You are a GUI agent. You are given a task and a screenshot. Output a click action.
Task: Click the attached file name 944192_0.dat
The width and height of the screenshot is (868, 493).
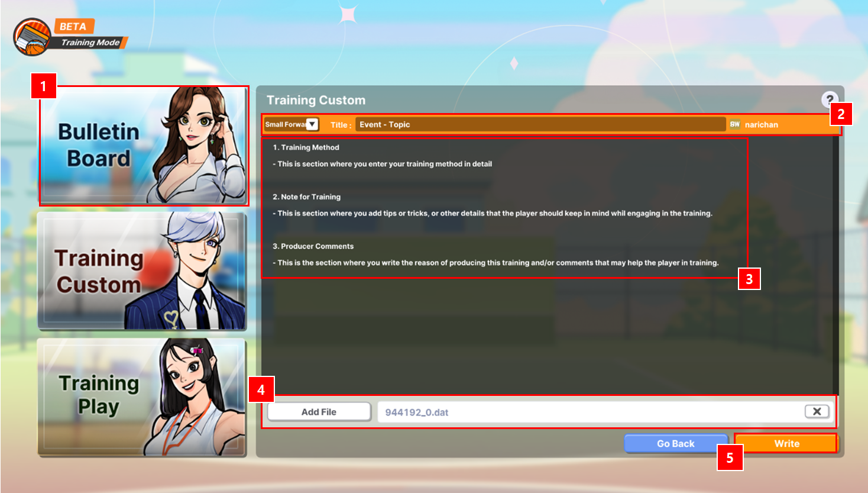click(x=417, y=413)
